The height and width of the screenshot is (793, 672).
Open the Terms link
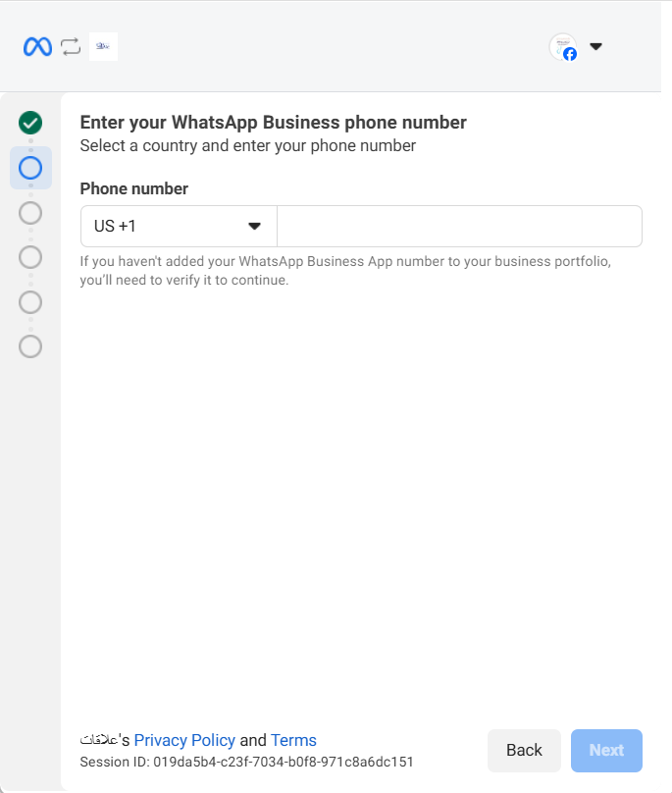coord(293,740)
